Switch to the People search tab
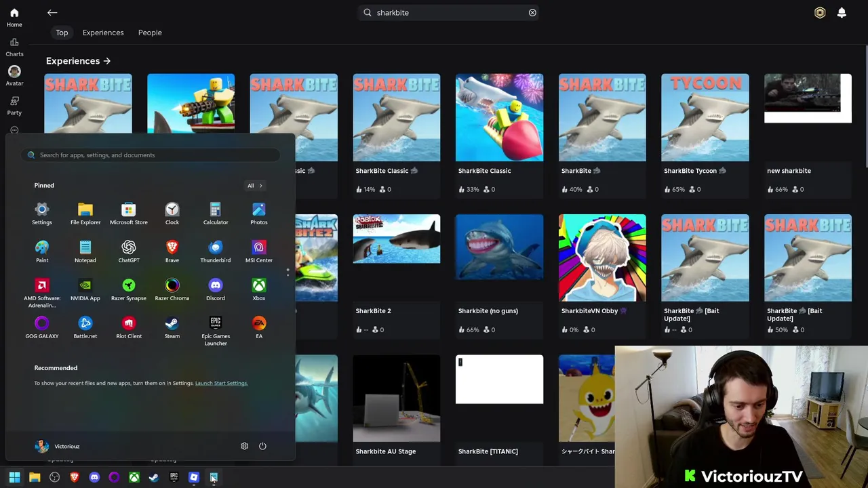The height and width of the screenshot is (488, 868). click(150, 33)
